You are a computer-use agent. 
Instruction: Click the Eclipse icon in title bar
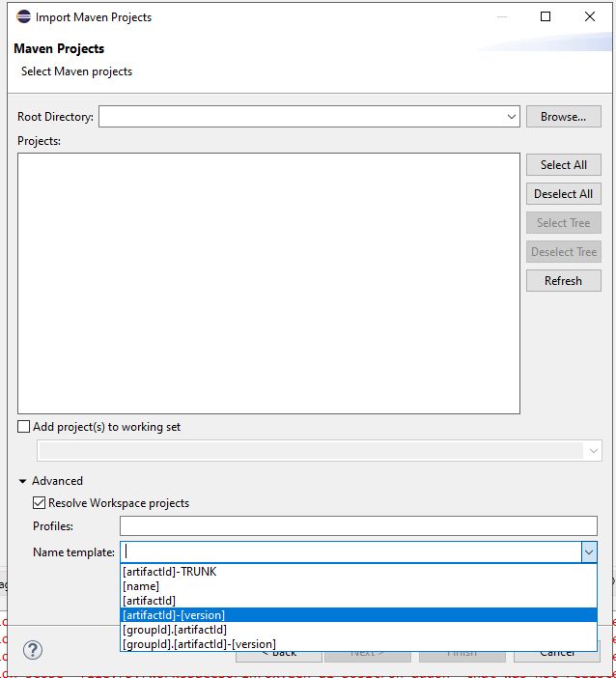23,16
